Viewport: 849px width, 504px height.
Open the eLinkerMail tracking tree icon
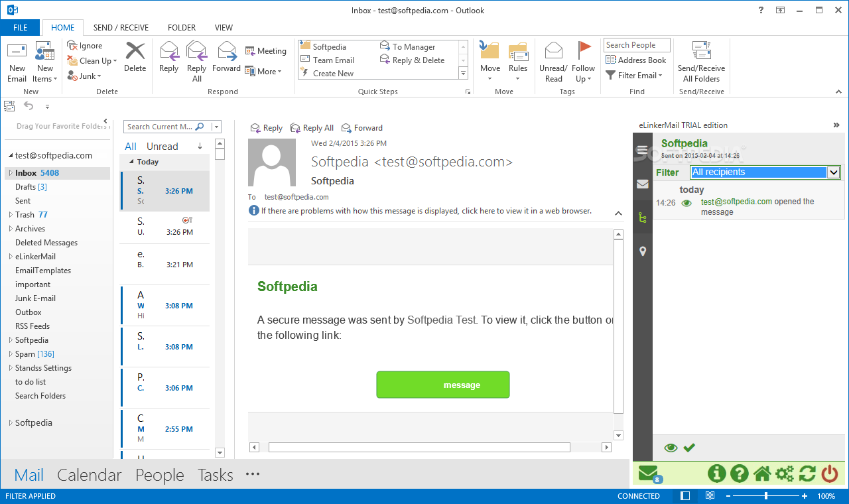point(642,217)
